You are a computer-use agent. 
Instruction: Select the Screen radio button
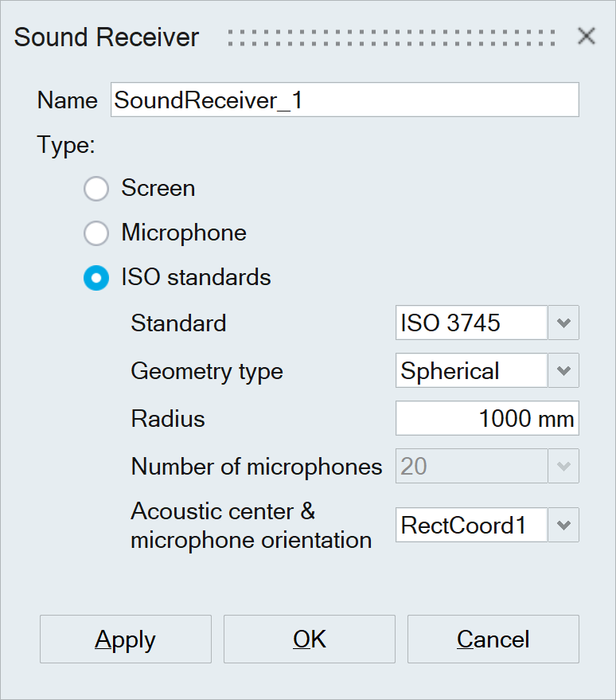(96, 189)
